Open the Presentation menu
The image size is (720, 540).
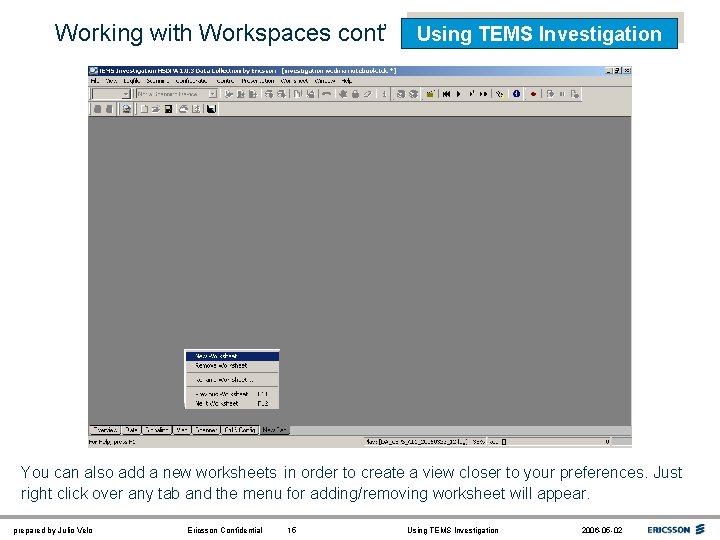pyautogui.click(x=258, y=81)
